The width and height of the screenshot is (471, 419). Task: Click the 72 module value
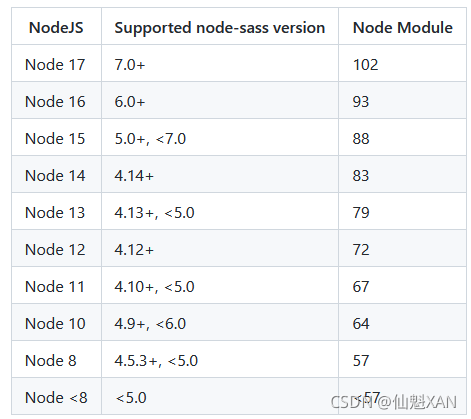(x=361, y=249)
